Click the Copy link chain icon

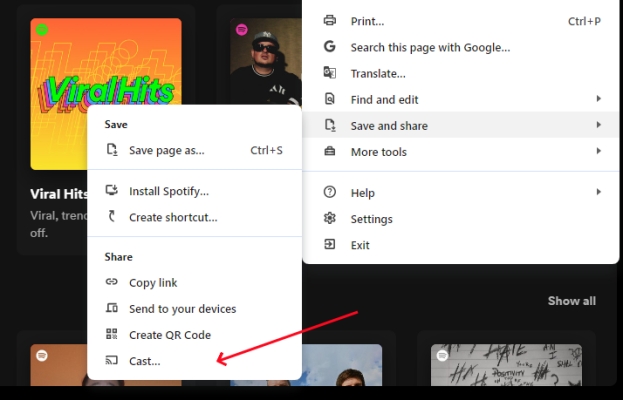(112, 282)
